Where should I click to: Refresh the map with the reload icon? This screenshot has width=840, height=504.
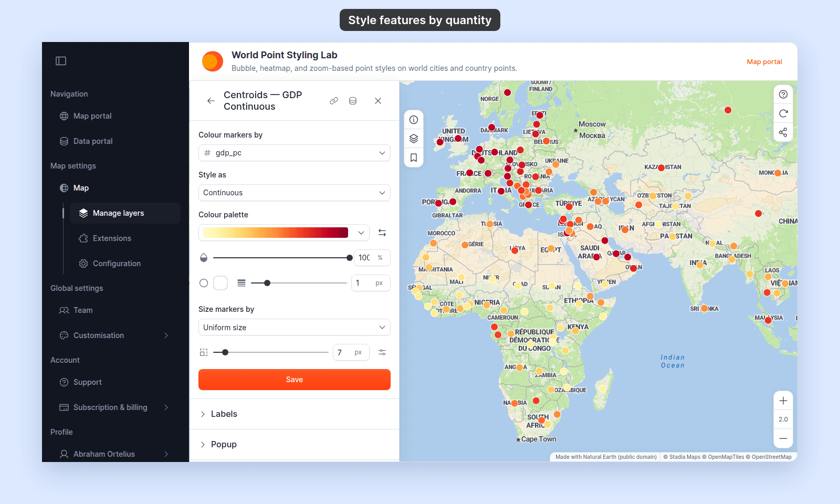coord(783,113)
